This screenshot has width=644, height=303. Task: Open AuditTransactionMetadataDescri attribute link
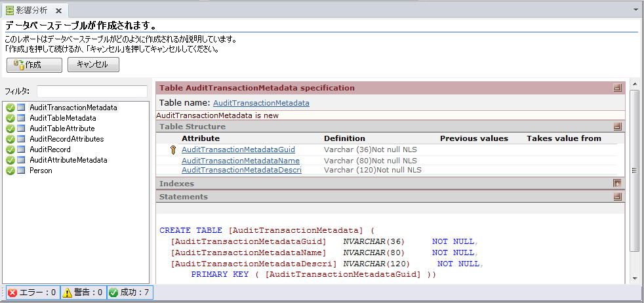(241, 170)
